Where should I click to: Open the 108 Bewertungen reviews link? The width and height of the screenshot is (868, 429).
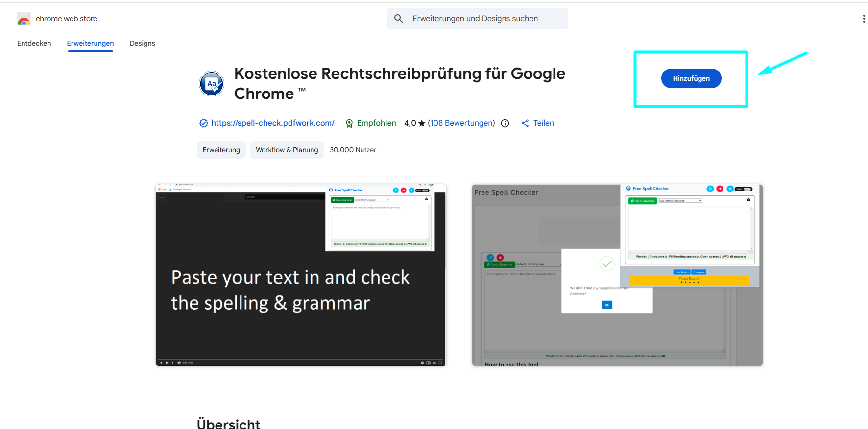coord(461,123)
